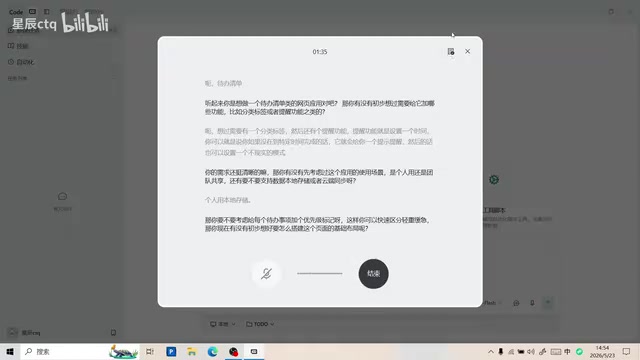Click the tray microphone icon
The height and width of the screenshot is (360, 640).
tap(501, 351)
